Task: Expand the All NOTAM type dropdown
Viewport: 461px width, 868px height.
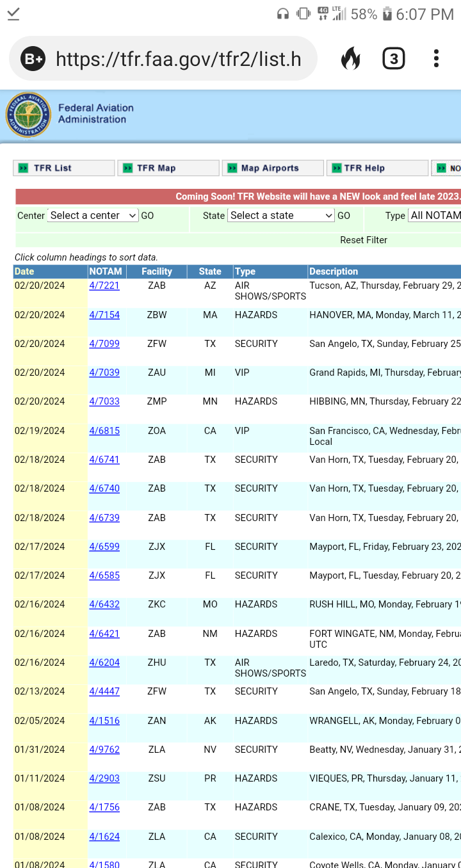Action: tap(434, 215)
